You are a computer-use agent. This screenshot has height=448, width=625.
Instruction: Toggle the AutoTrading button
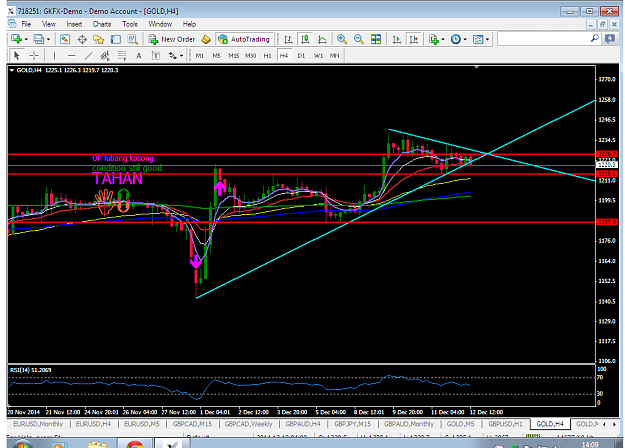click(244, 39)
